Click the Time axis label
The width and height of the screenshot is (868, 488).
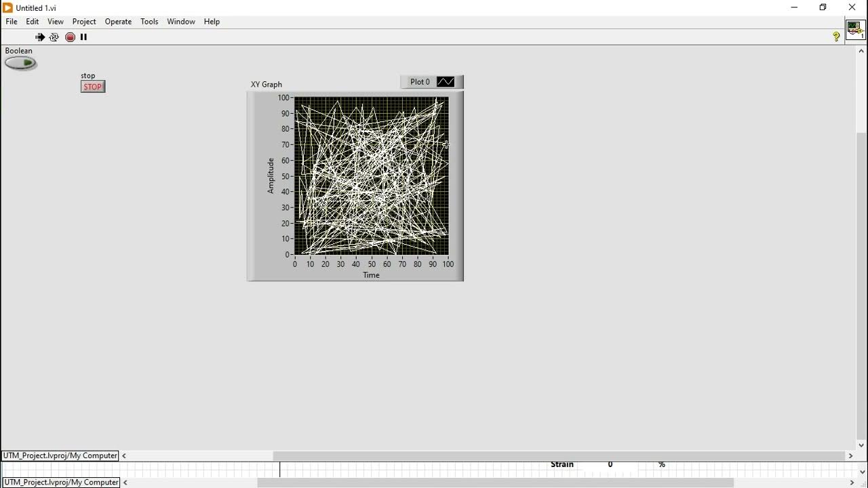pos(371,275)
